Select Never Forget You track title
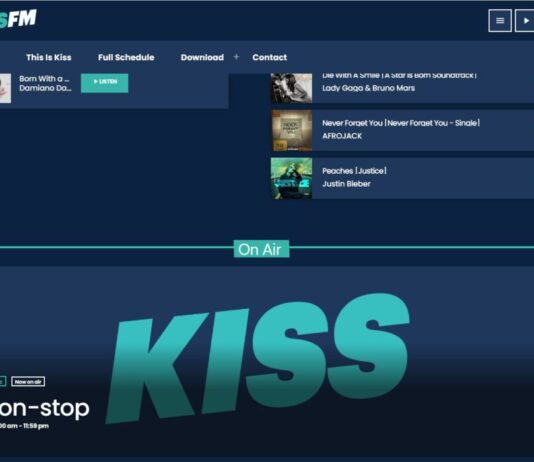 click(x=401, y=123)
